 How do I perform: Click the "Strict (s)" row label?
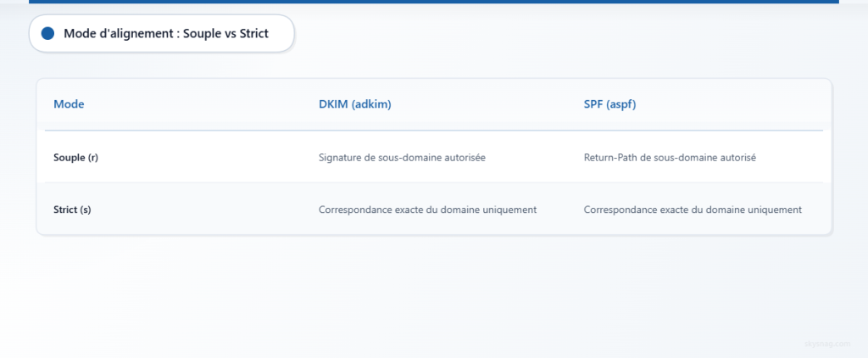72,210
